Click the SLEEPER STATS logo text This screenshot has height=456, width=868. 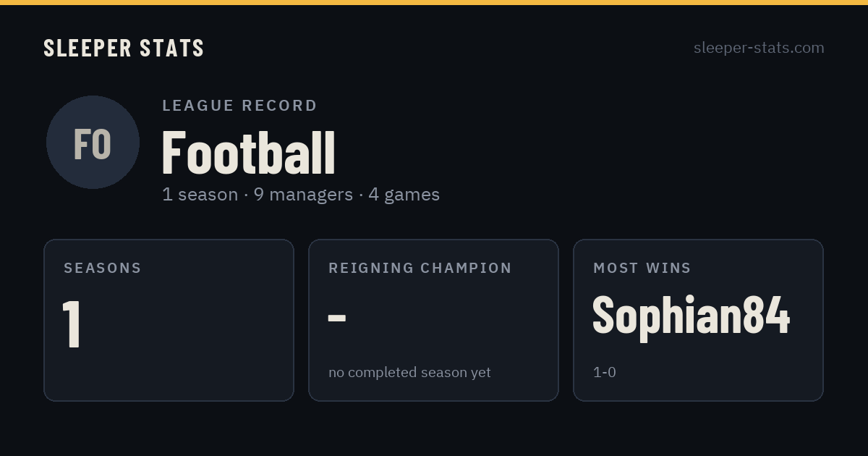[124, 48]
